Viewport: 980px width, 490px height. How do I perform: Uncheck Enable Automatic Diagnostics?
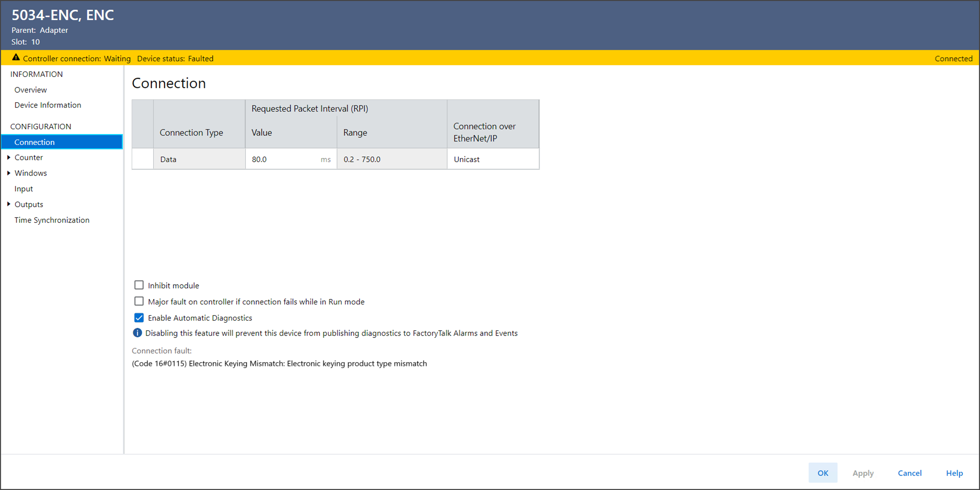139,318
